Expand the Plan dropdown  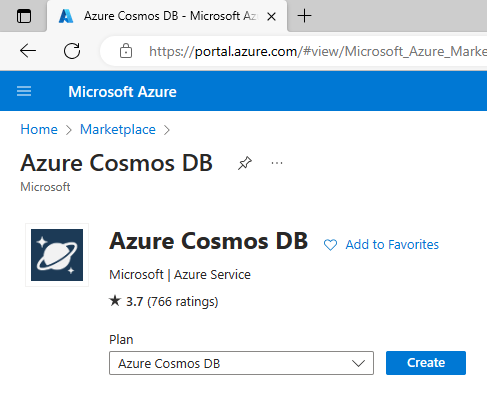[241, 363]
